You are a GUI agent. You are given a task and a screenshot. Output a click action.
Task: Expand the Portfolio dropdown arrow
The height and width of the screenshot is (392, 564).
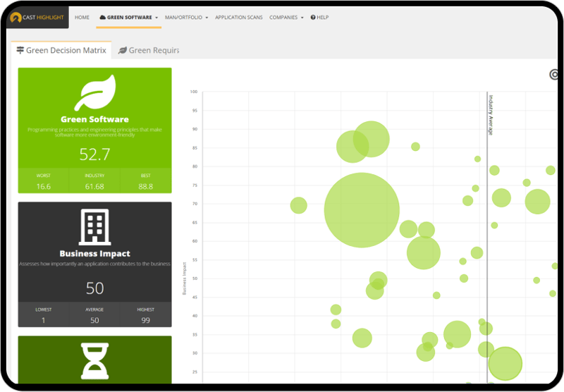pyautogui.click(x=207, y=18)
